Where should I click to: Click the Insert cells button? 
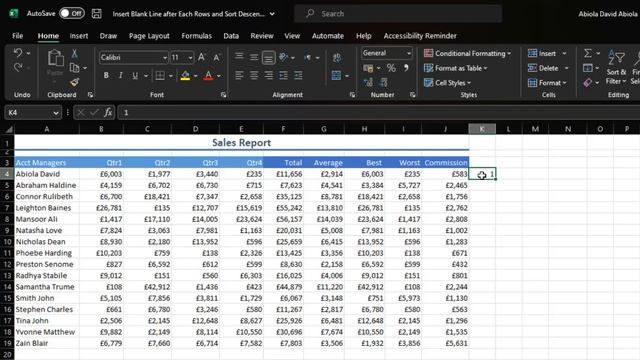[x=542, y=53]
